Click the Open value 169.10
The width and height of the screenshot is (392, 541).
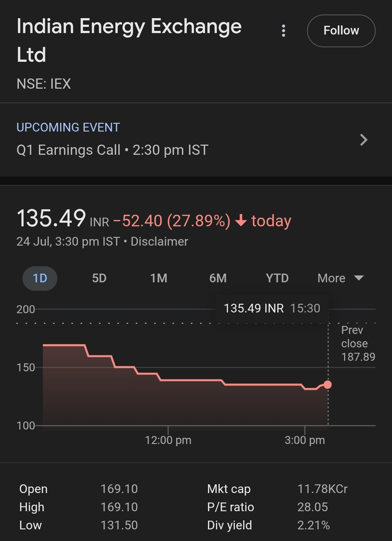[119, 489]
